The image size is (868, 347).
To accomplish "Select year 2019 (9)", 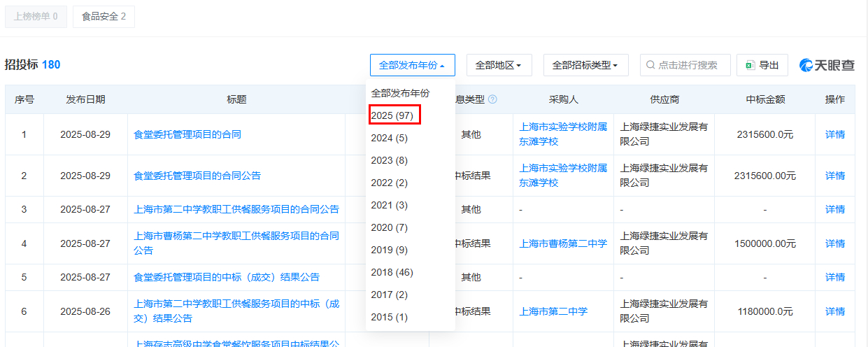I will coord(411,250).
